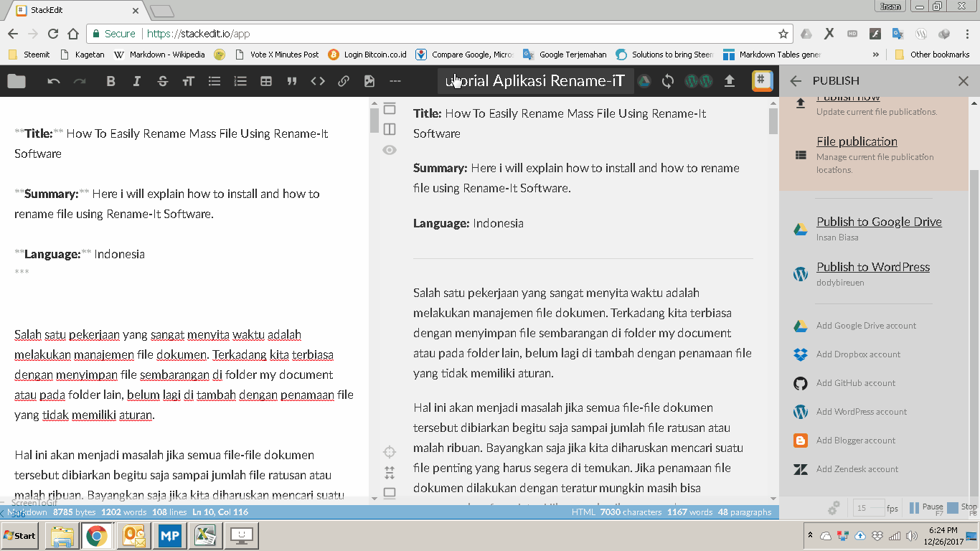Viewport: 980px width, 551px height.
Task: Apply bold formatting
Action: [x=110, y=81]
